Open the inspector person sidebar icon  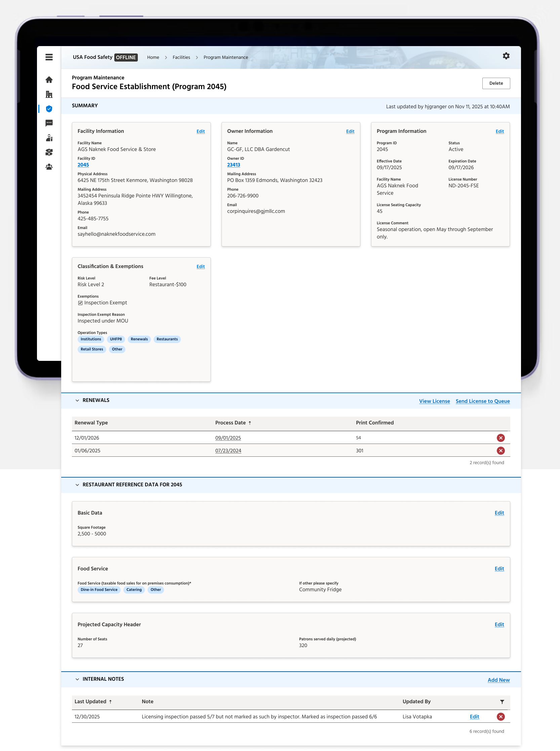(x=49, y=137)
